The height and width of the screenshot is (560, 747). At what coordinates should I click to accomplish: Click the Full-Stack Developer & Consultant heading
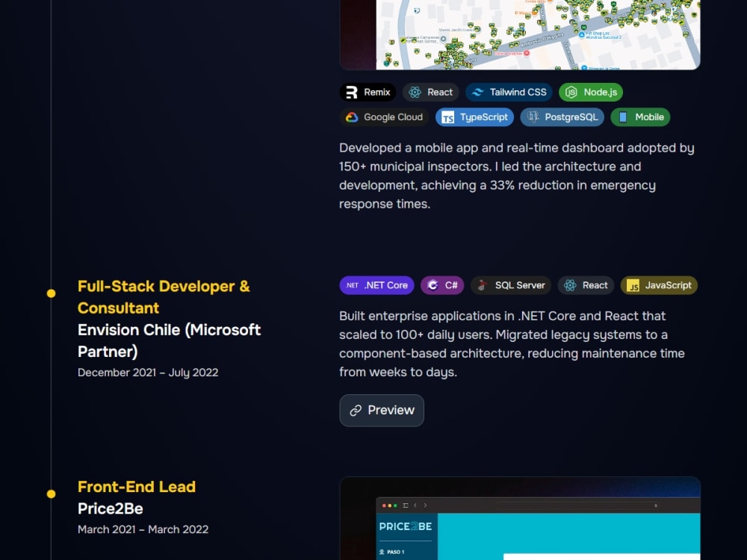click(164, 297)
